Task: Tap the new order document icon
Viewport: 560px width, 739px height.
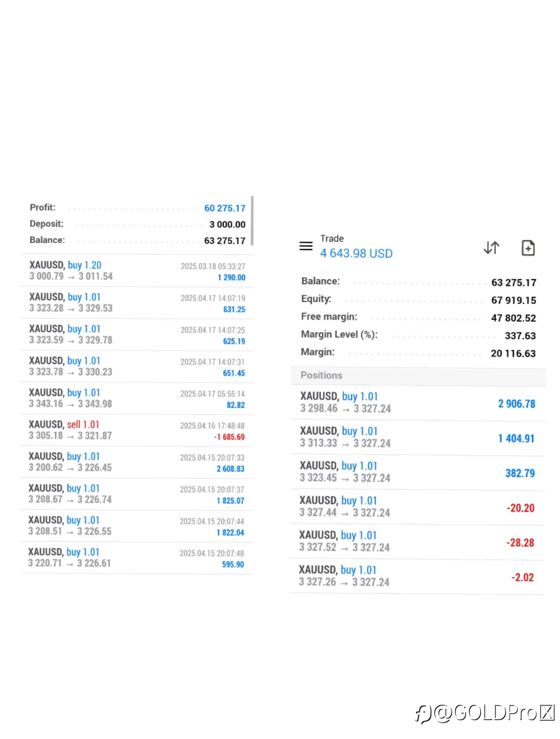Action: click(528, 248)
